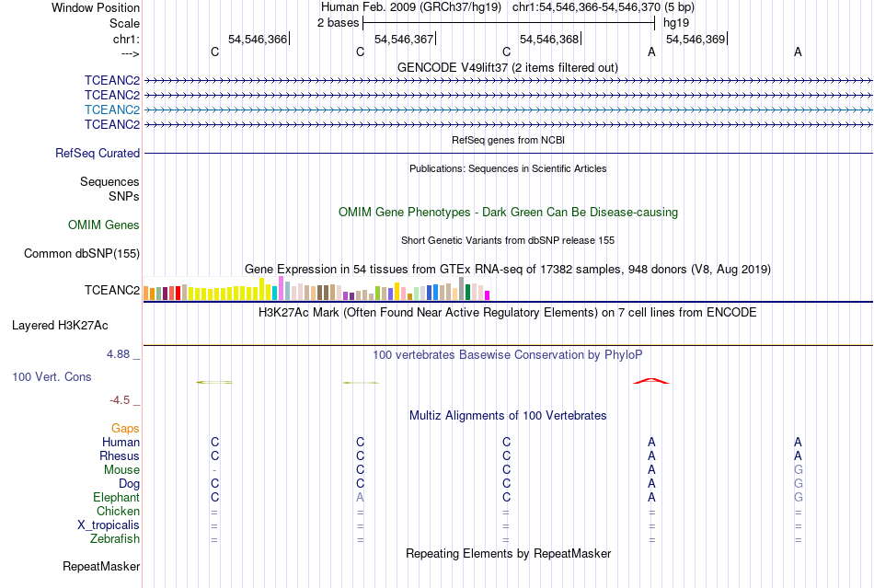The width and height of the screenshot is (874, 588).
Task: Select the Zebrafish species row label
Action: 115,539
